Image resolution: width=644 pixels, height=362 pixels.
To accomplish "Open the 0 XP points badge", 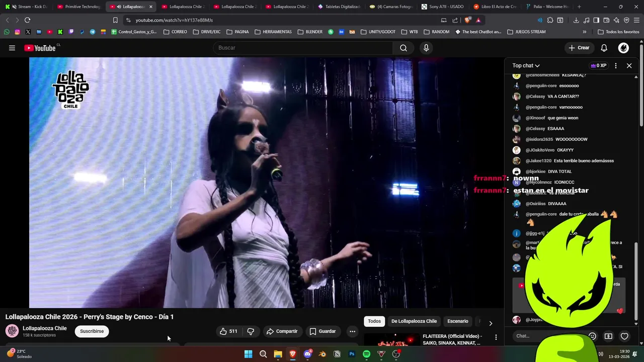I will coord(599,65).
